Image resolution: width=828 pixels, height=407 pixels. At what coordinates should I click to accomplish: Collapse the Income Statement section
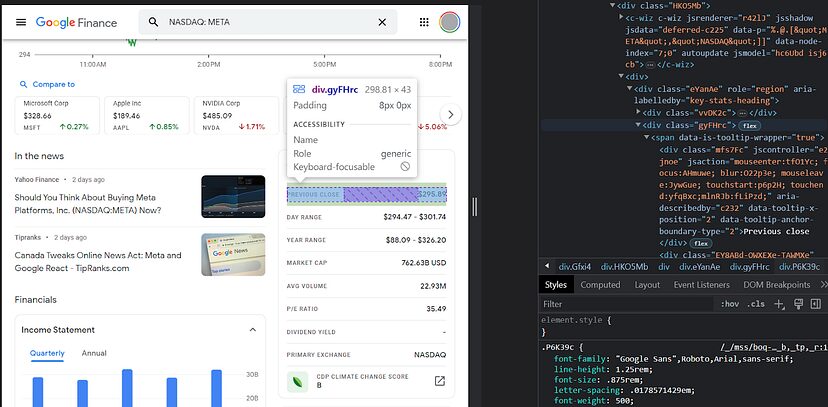[251, 329]
